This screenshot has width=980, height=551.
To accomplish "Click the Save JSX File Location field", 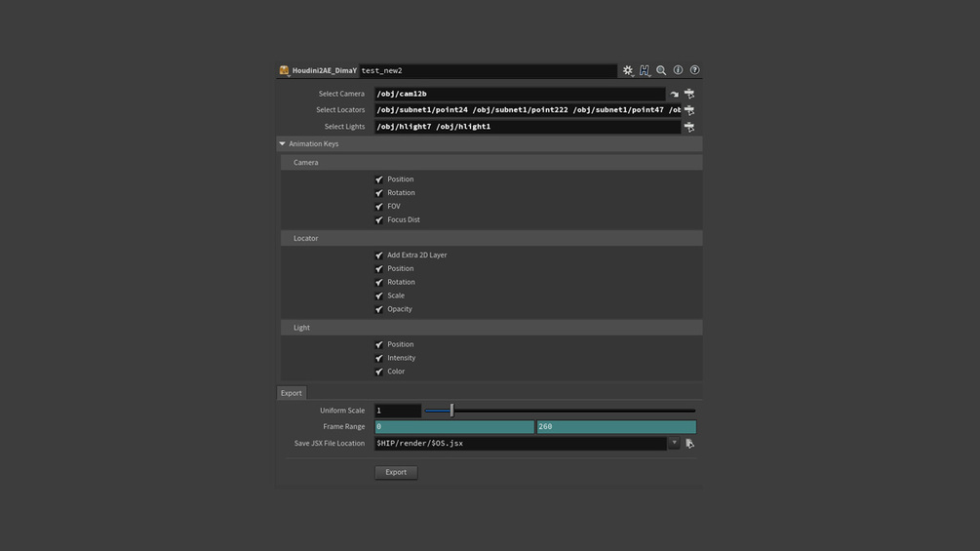I will [521, 444].
